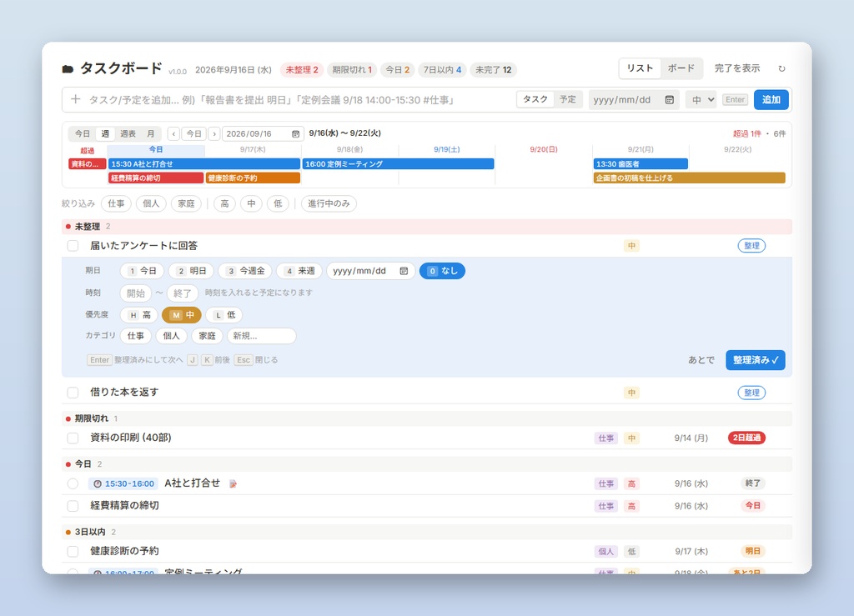Open the 16:00 定例ミーティング calendar event

click(x=398, y=164)
